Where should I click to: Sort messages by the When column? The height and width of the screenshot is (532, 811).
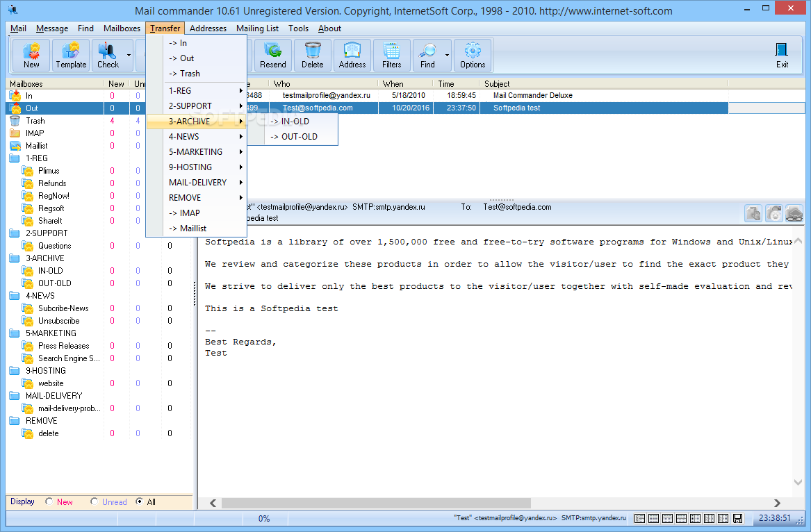(x=406, y=84)
